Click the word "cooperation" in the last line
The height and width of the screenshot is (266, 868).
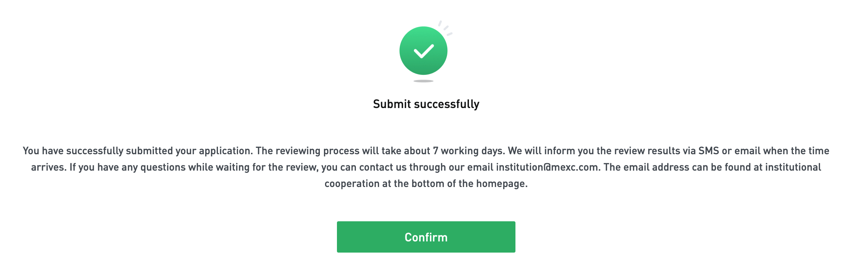[352, 184]
